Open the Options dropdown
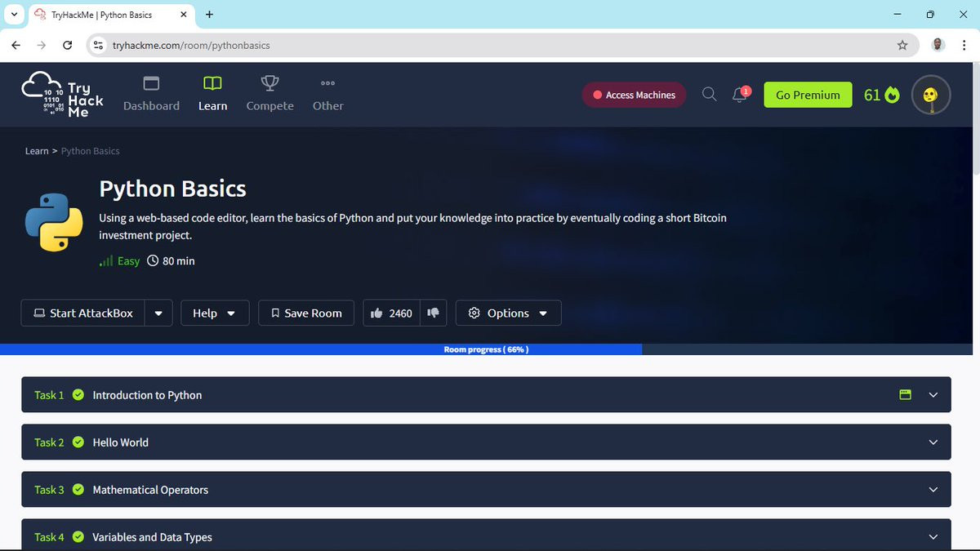The width and height of the screenshot is (980, 551). pos(508,313)
